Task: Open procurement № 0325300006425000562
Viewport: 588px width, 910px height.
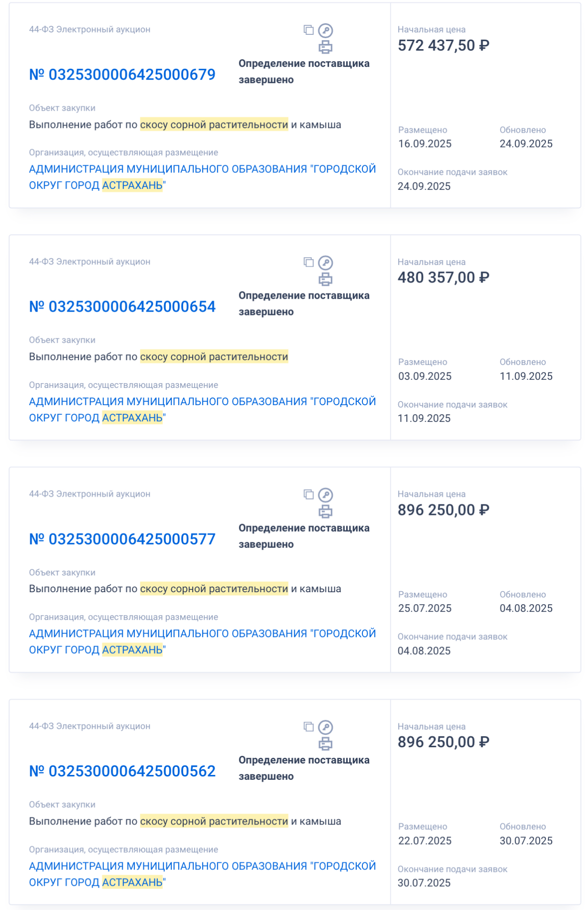Action: pyautogui.click(x=122, y=771)
